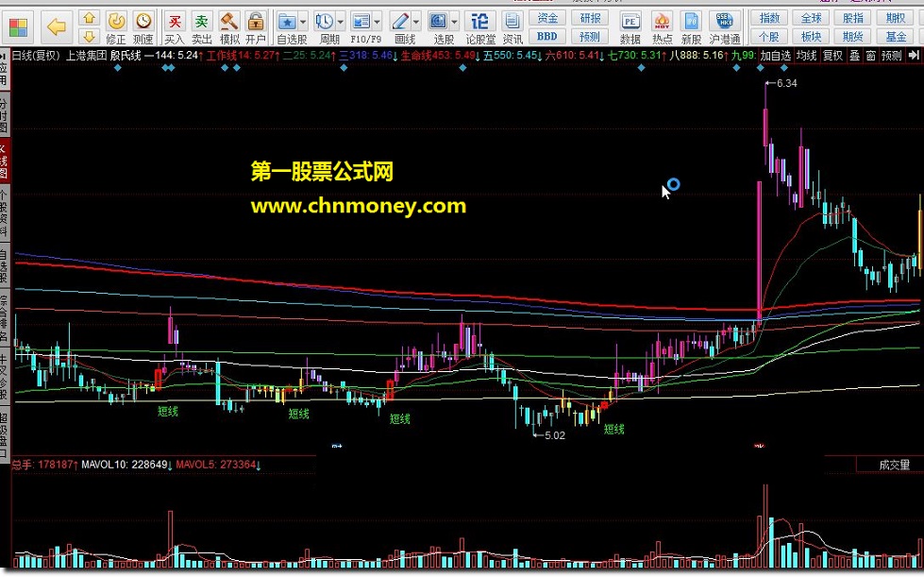Image resolution: width=924 pixels, height=577 pixels.
Task: Click the 基金 button
Action: [896, 37]
